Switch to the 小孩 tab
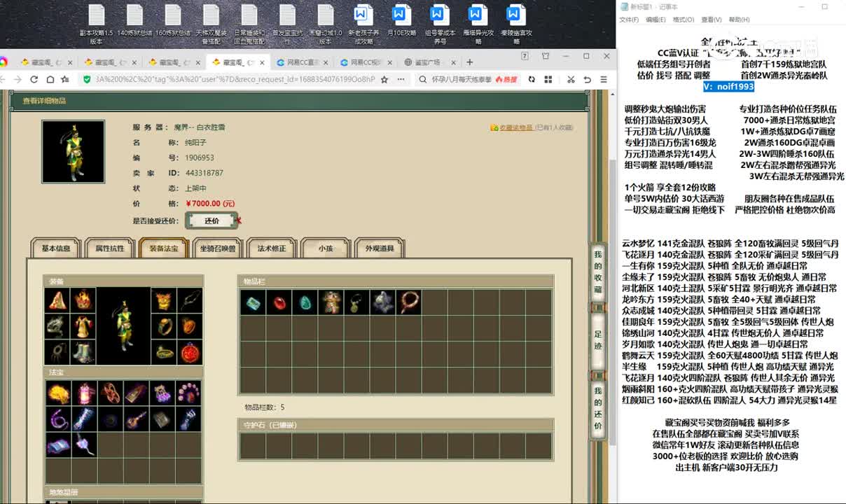The height and width of the screenshot is (504, 846). (x=326, y=248)
